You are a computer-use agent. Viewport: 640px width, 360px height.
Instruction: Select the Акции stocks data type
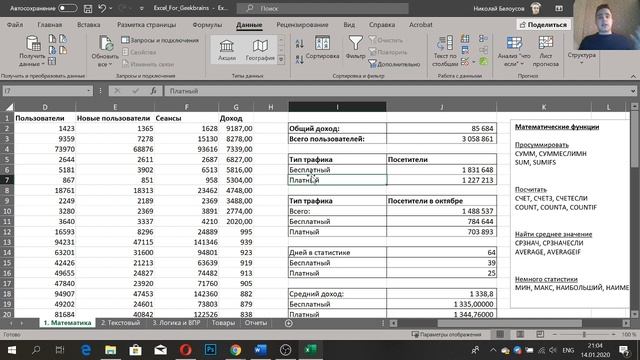(x=227, y=50)
